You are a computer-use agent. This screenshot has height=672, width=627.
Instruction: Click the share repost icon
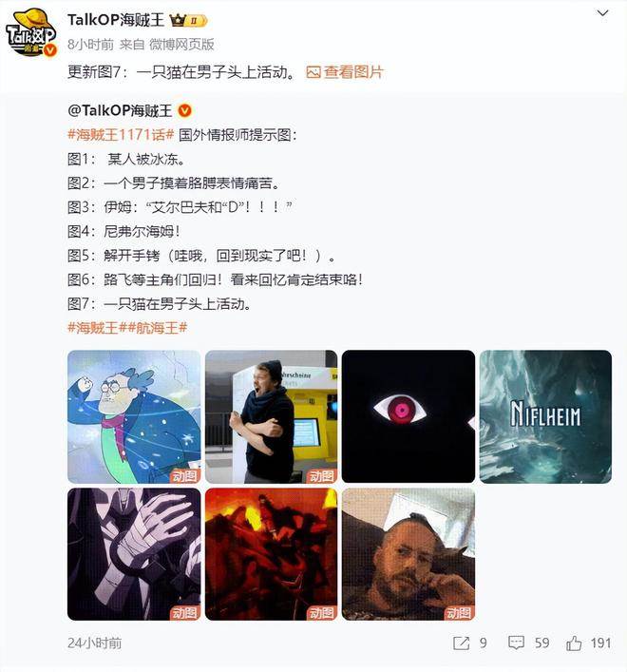point(462,643)
